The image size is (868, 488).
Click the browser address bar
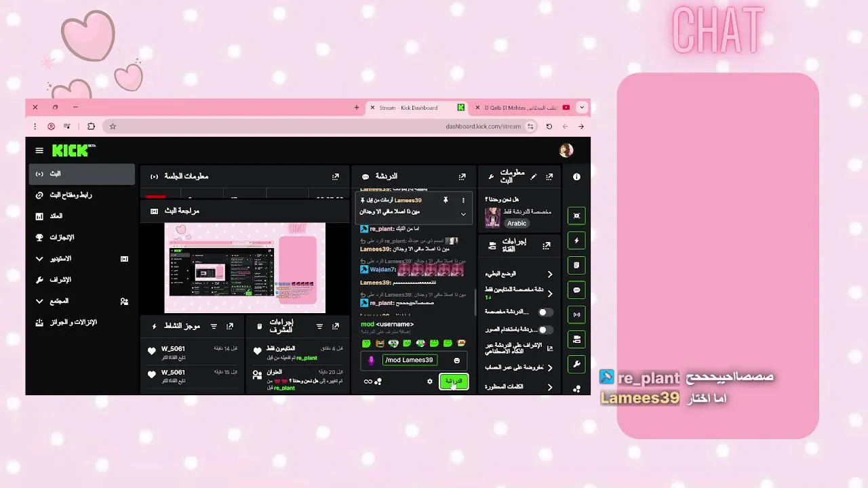point(319,126)
